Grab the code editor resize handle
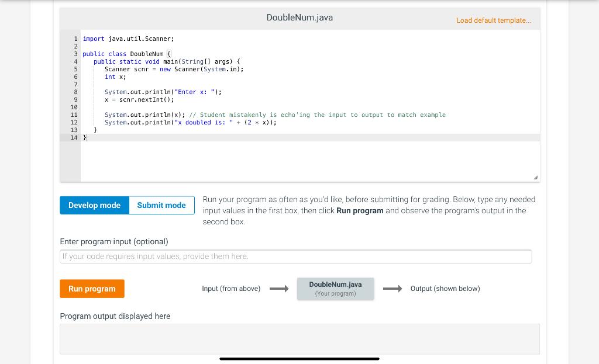The width and height of the screenshot is (599, 364). [x=536, y=178]
